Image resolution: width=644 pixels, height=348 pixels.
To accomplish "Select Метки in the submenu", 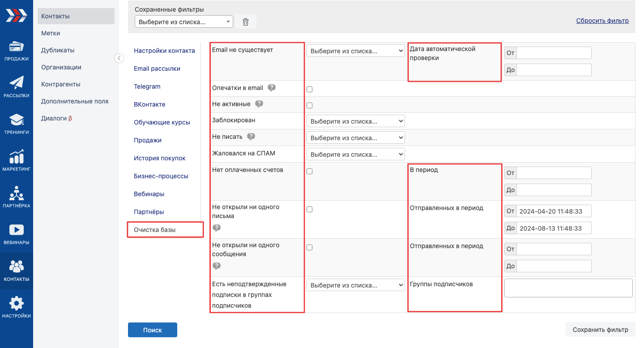I will (x=51, y=33).
